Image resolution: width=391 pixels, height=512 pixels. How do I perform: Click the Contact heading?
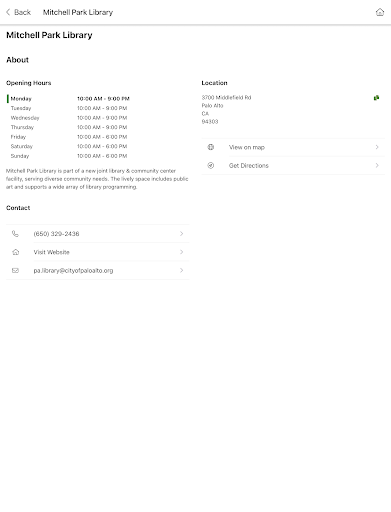[x=18, y=208]
